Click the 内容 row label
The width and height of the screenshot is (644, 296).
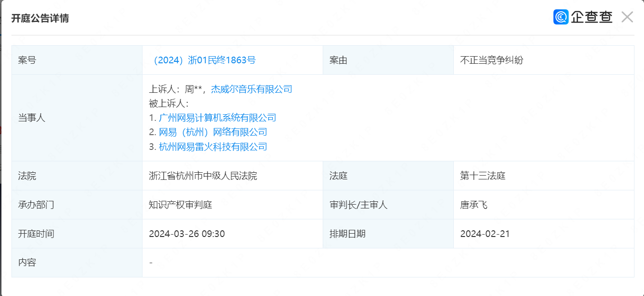tap(27, 263)
